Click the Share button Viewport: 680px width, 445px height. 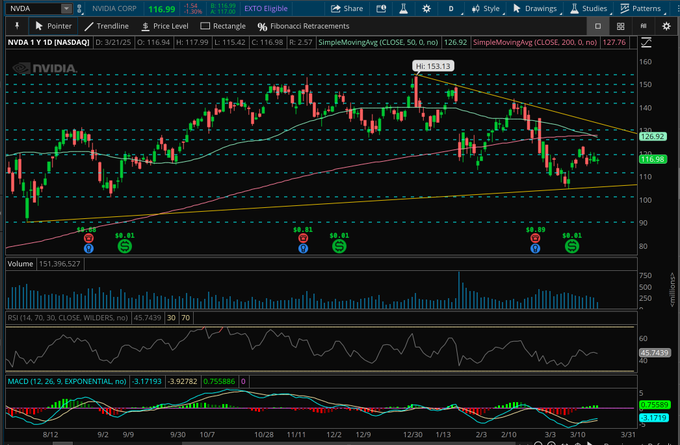tap(343, 8)
